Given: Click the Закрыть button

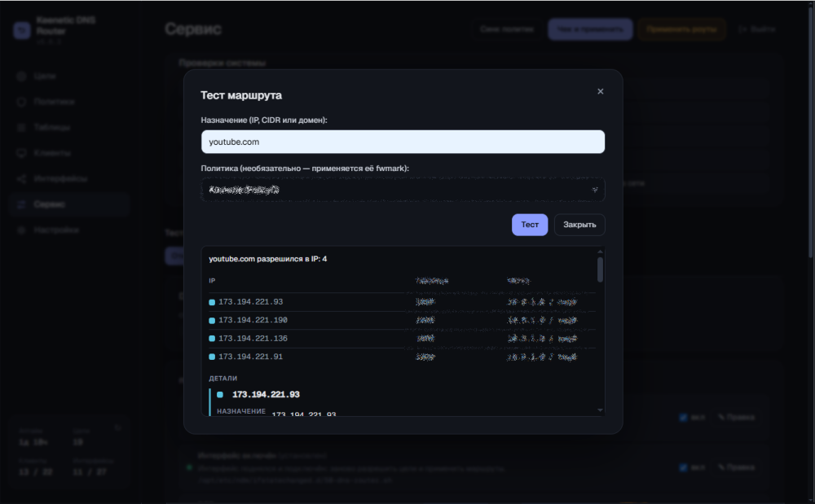Looking at the screenshot, I should coord(579,225).
